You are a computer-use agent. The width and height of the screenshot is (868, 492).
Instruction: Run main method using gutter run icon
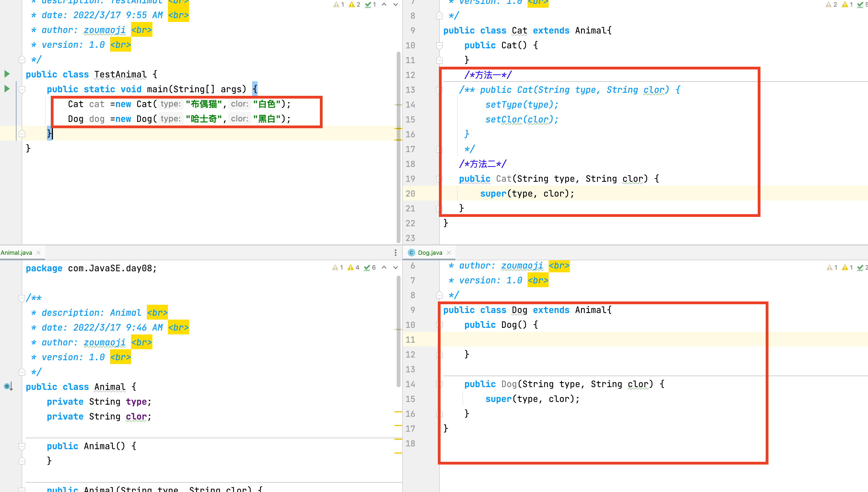(x=7, y=89)
